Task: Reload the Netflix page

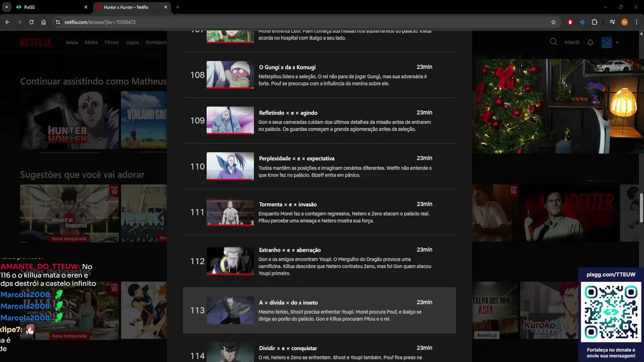Action: [x=31, y=22]
